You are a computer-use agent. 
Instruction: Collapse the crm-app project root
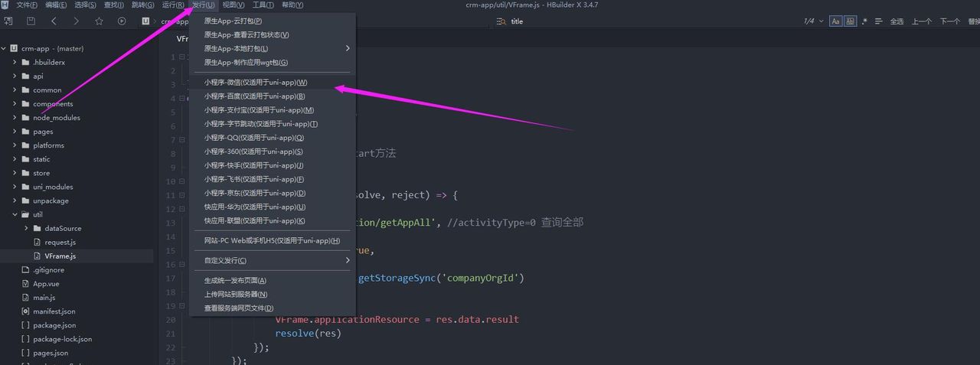click(4, 48)
